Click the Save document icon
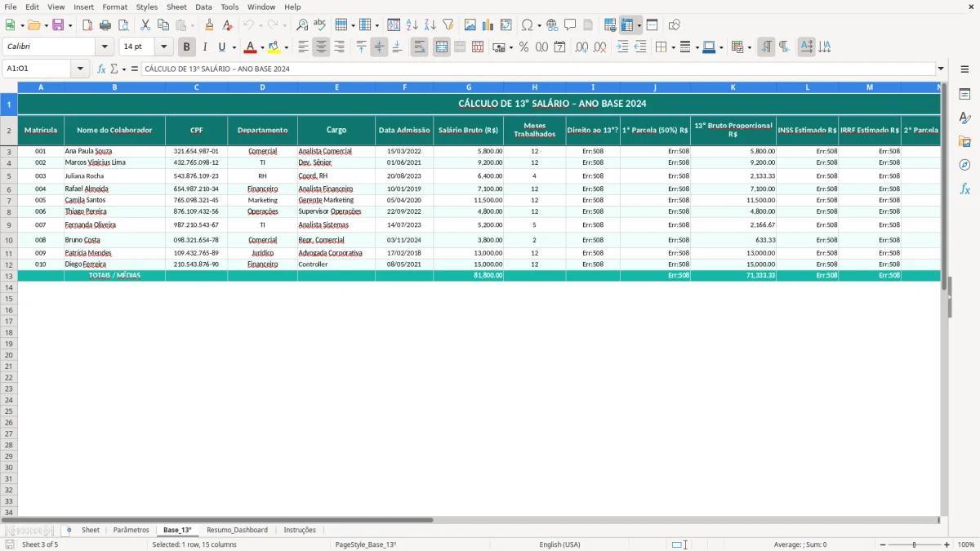 pos(58,25)
